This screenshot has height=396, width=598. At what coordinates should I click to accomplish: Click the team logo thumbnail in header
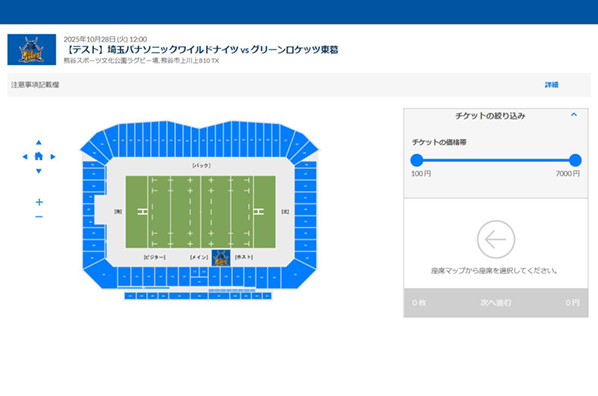point(32,50)
